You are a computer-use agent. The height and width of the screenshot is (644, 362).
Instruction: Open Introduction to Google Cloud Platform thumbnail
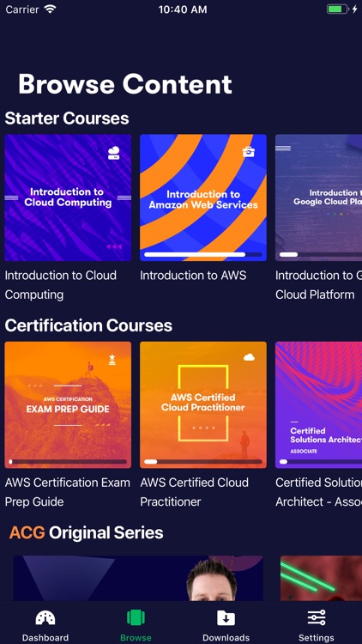coord(318,197)
